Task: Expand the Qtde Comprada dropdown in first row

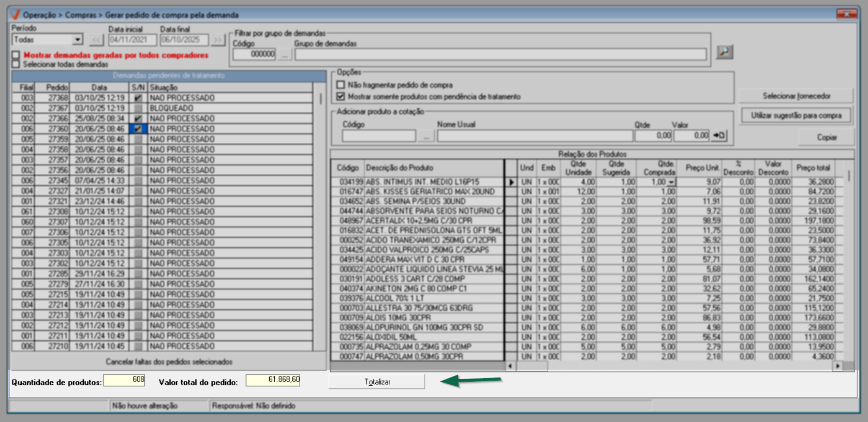Action: click(x=671, y=182)
